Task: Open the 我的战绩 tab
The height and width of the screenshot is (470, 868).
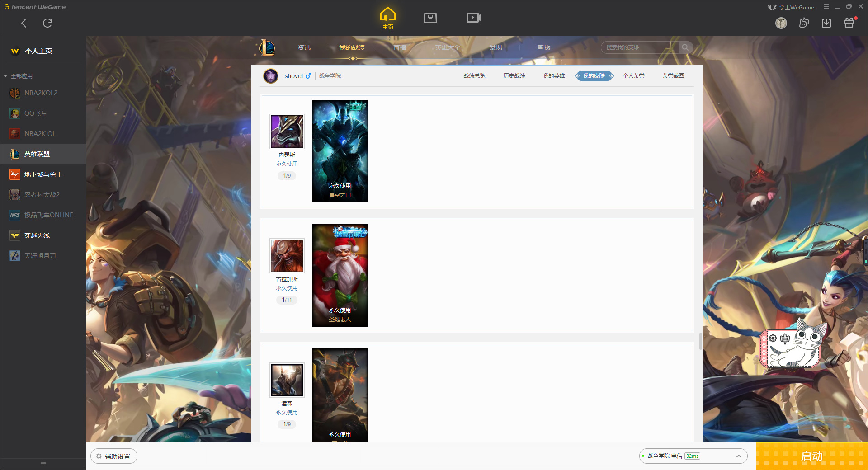Action: click(352, 47)
